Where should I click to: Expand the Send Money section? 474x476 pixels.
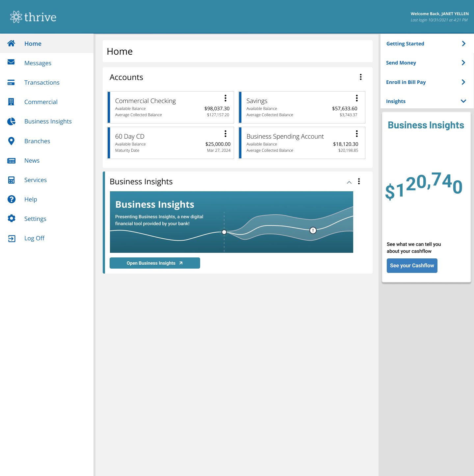[463, 63]
